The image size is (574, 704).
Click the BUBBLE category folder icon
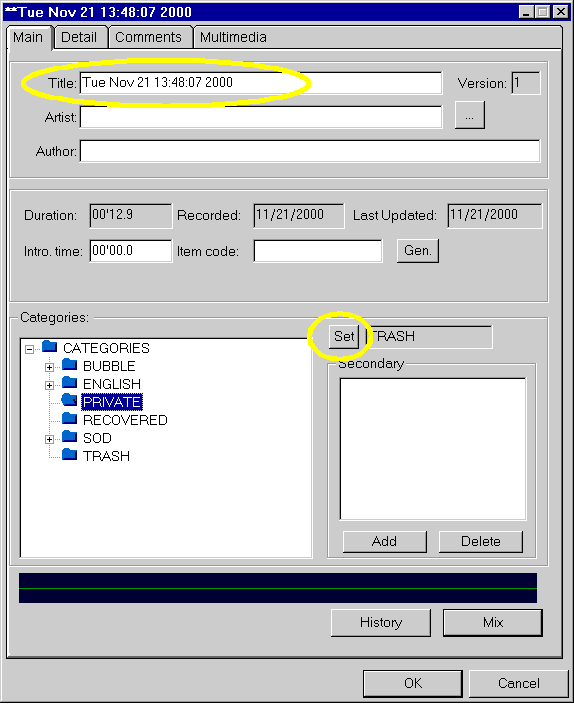tap(69, 364)
